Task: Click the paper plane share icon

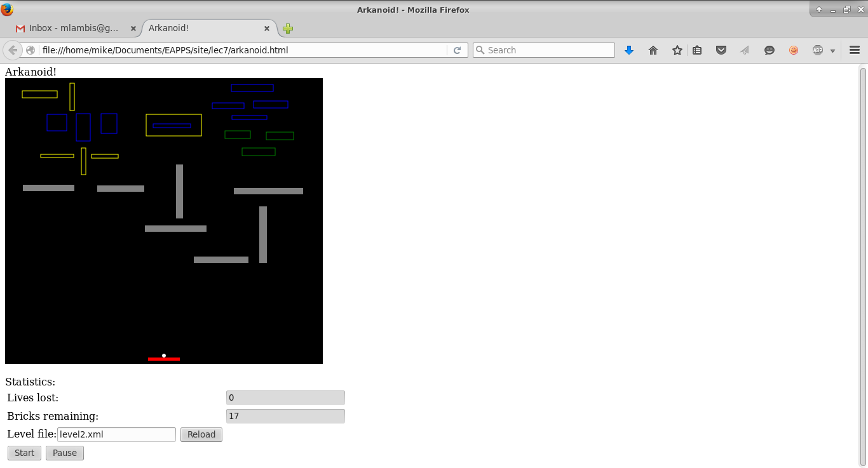Action: [x=745, y=50]
